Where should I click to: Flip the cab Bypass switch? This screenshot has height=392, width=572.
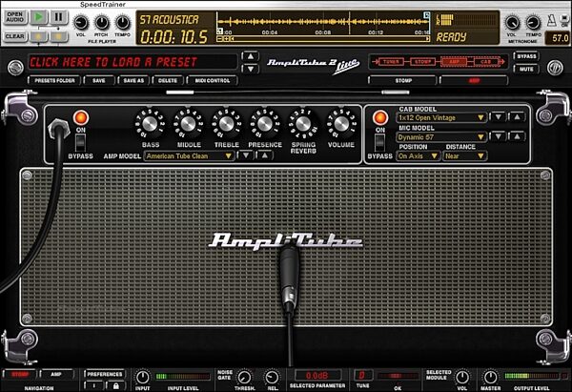point(379,143)
